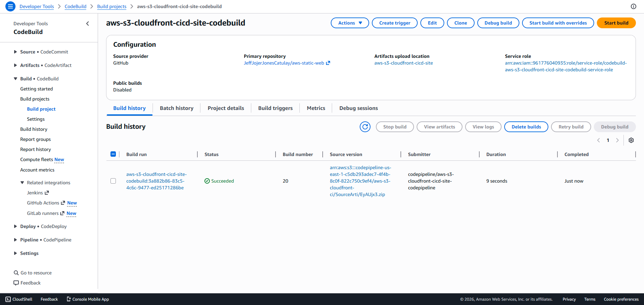Click the Status column header

[x=212, y=154]
